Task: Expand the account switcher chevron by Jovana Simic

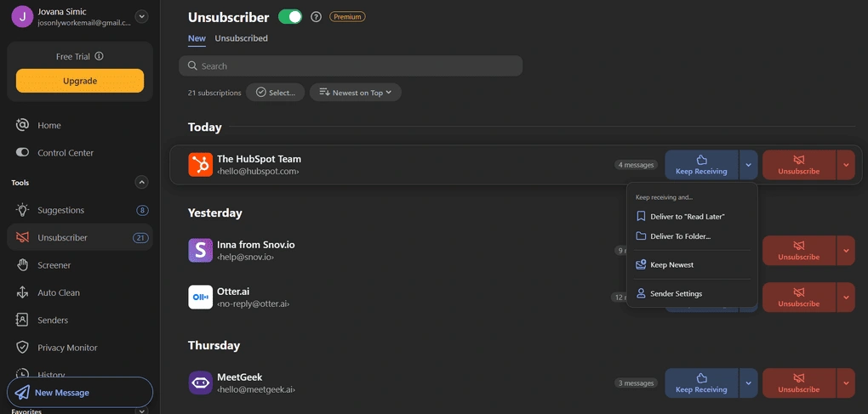Action: (x=142, y=17)
